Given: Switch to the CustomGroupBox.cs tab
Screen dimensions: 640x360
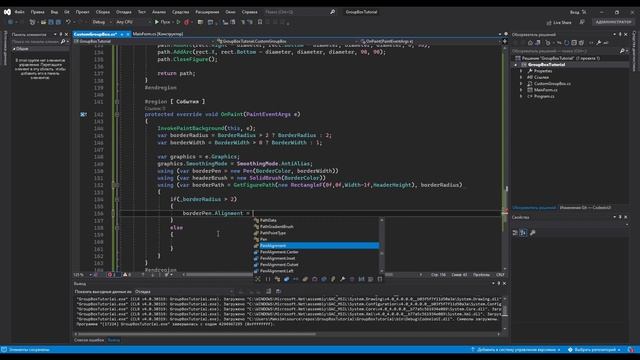Looking at the screenshot, I should tap(96, 34).
